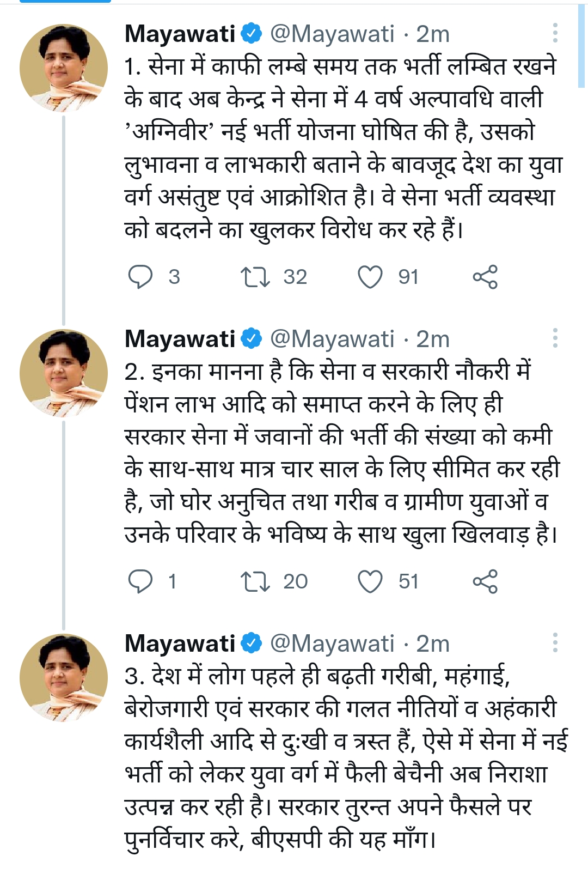Tap Mayawati's avatar on third tweet
The height and width of the screenshot is (874, 588).
click(64, 678)
